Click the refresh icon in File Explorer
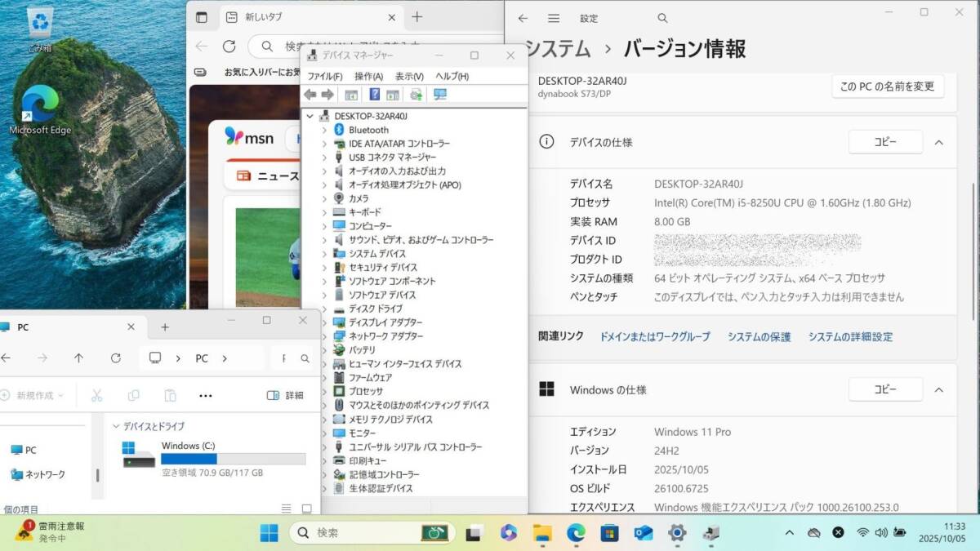The width and height of the screenshot is (980, 551). pyautogui.click(x=116, y=358)
